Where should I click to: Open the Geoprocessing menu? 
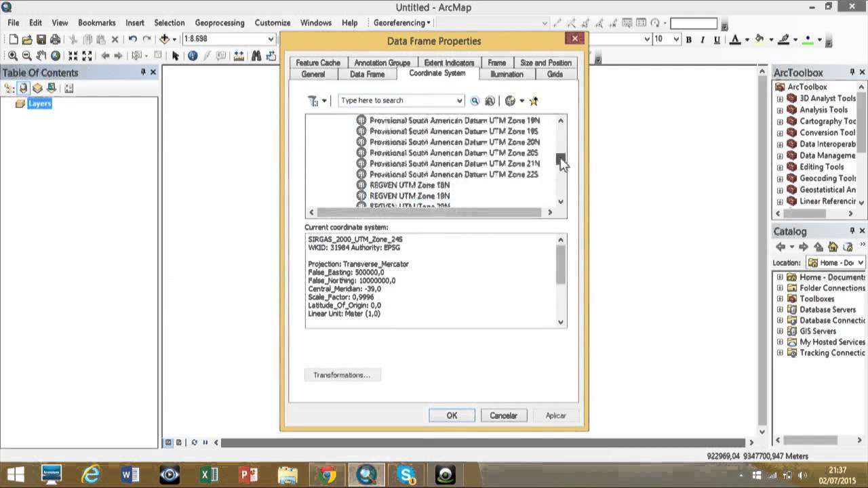pyautogui.click(x=219, y=23)
